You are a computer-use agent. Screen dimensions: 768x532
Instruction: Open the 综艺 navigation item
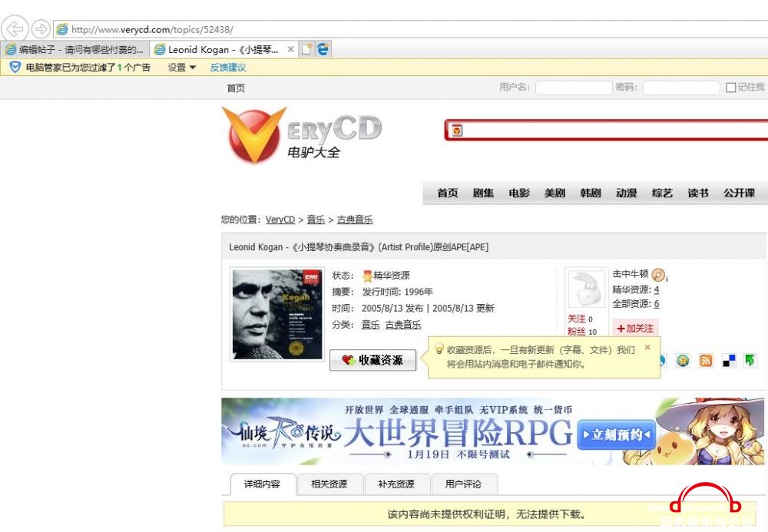(x=662, y=193)
